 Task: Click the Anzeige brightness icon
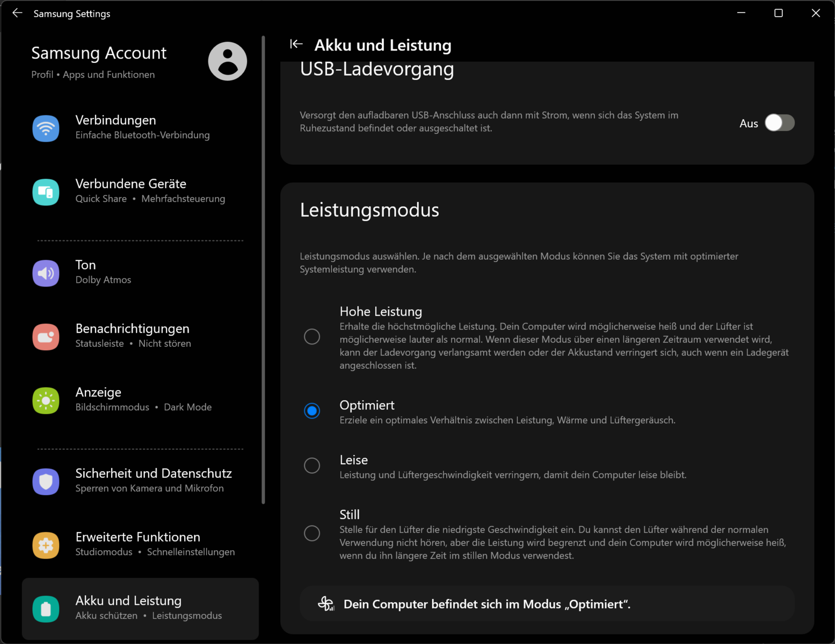pos(46,401)
